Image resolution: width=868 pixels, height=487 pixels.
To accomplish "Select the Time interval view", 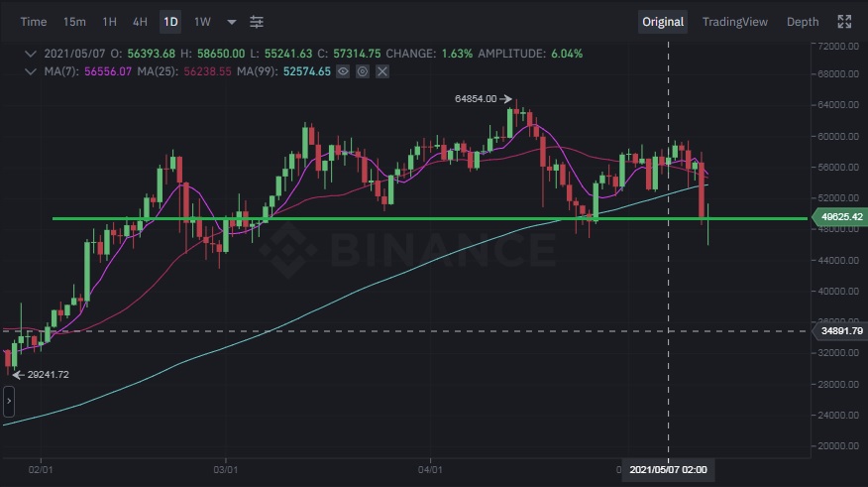I will pyautogui.click(x=34, y=22).
